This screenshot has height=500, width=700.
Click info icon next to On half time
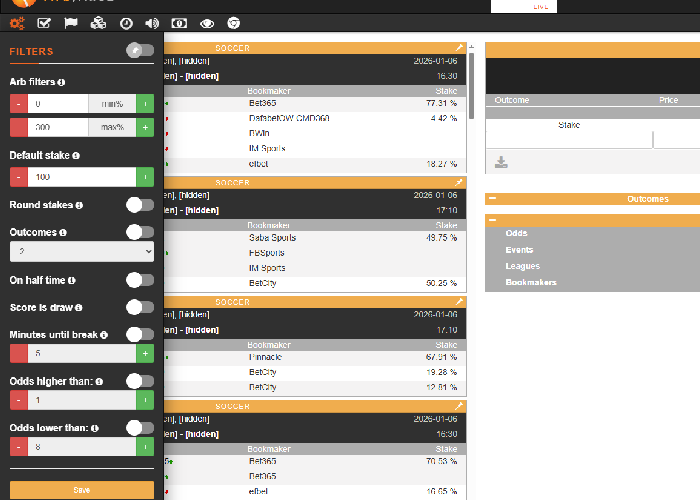72,280
